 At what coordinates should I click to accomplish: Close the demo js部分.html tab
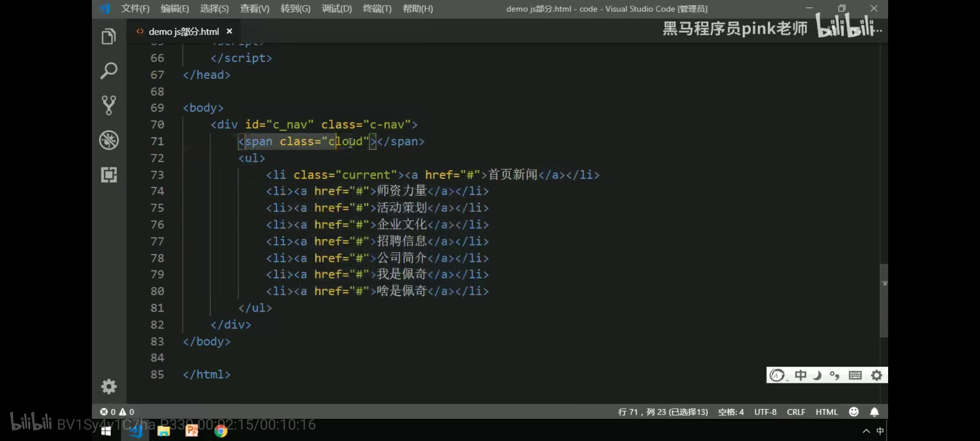pyautogui.click(x=229, y=31)
